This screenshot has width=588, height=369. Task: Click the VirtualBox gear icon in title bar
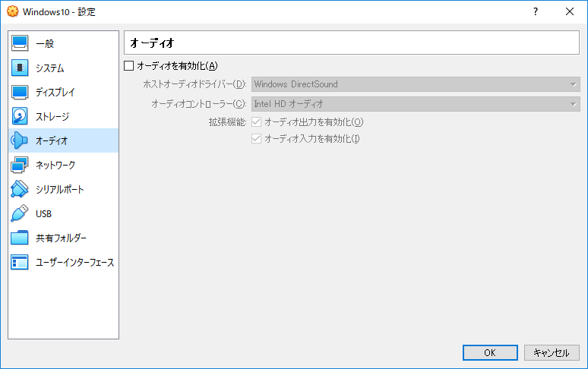click(12, 11)
